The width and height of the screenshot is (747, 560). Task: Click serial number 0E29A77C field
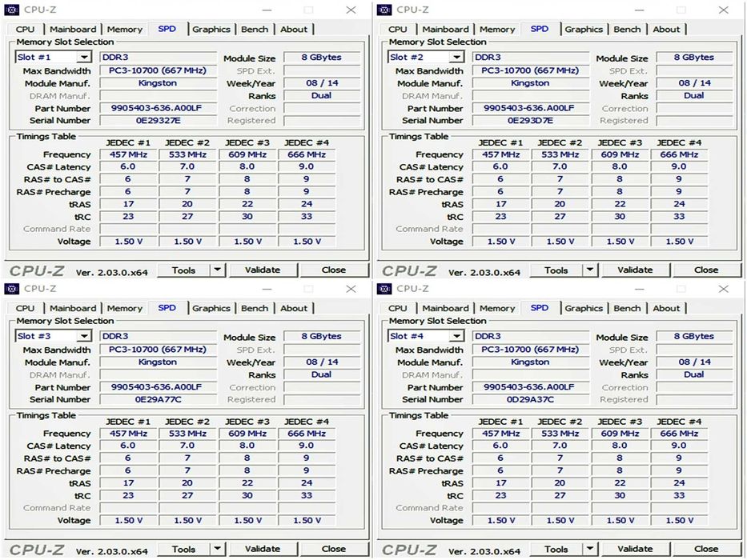click(159, 399)
